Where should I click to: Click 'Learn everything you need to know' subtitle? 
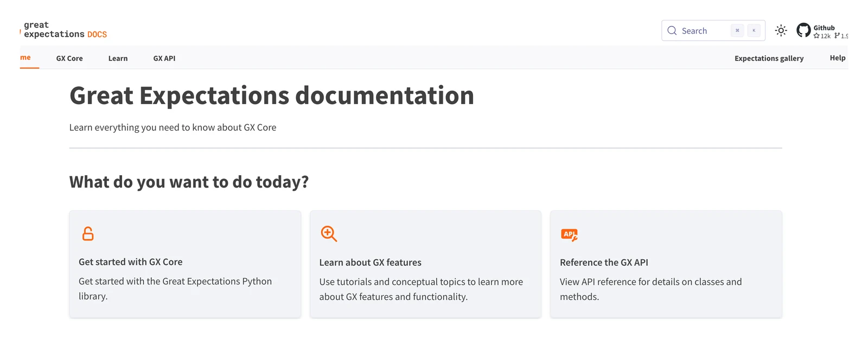point(173,127)
